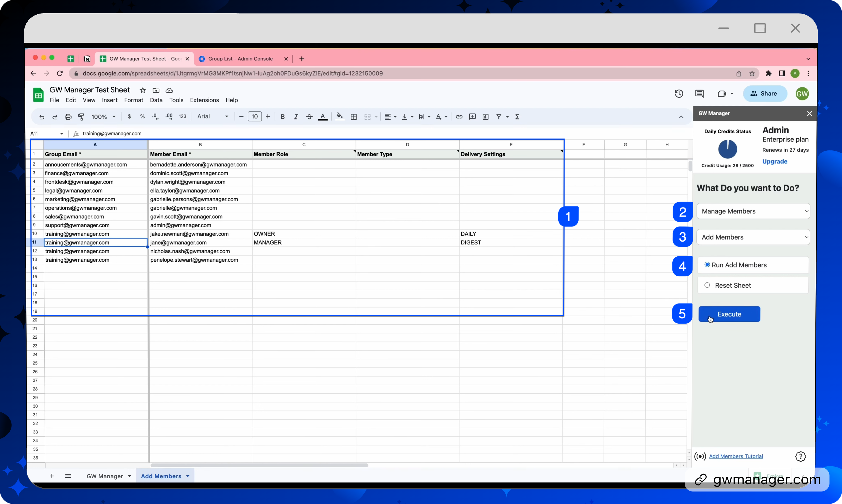Select the OWNER cell in Member Role
842x504 pixels.
point(304,234)
